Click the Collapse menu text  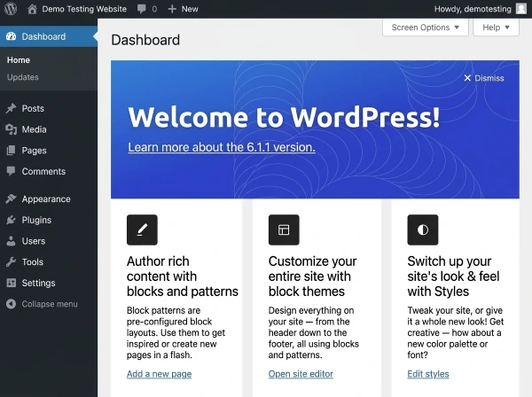pos(50,304)
